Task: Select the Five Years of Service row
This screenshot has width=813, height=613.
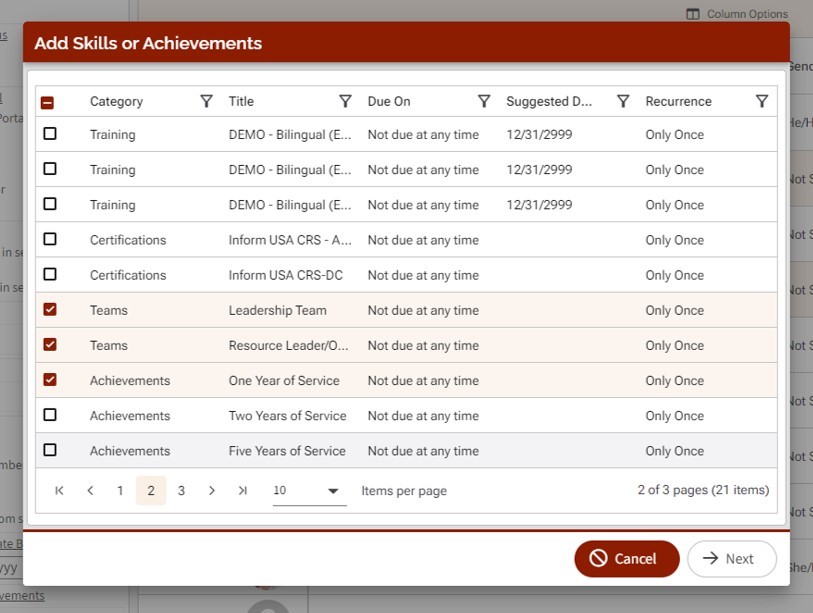Action: [50, 450]
